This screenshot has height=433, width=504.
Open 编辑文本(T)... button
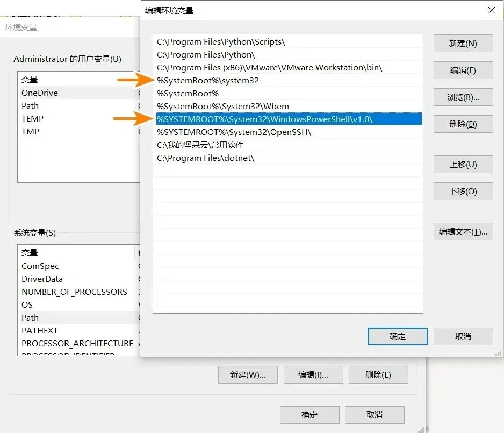click(463, 232)
